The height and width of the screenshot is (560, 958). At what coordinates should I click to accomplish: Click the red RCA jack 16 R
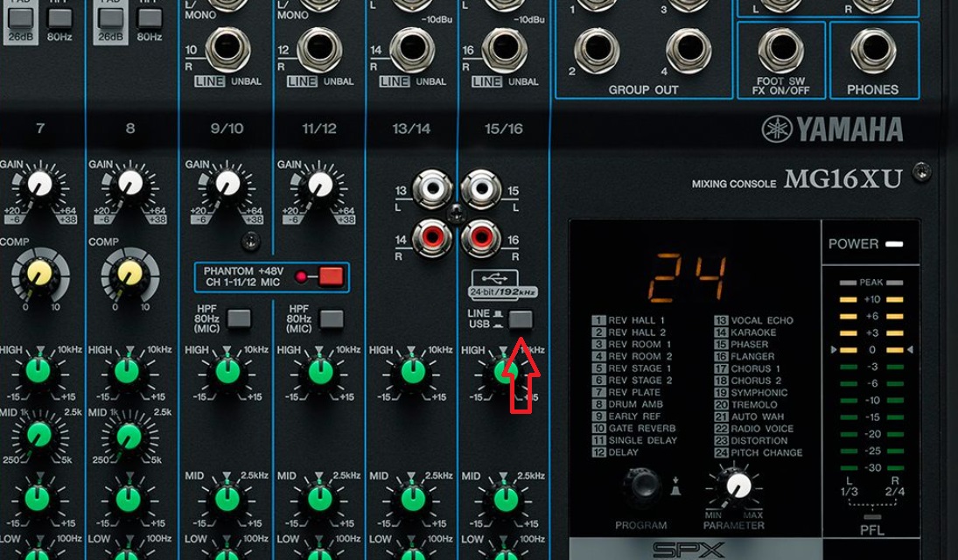(x=481, y=237)
